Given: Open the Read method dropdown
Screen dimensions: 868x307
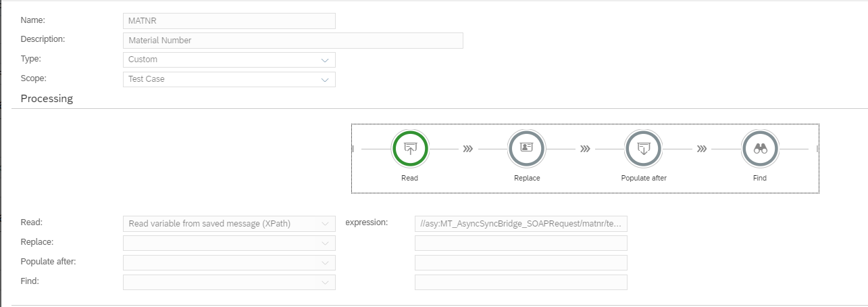Looking at the screenshot, I should point(229,224).
